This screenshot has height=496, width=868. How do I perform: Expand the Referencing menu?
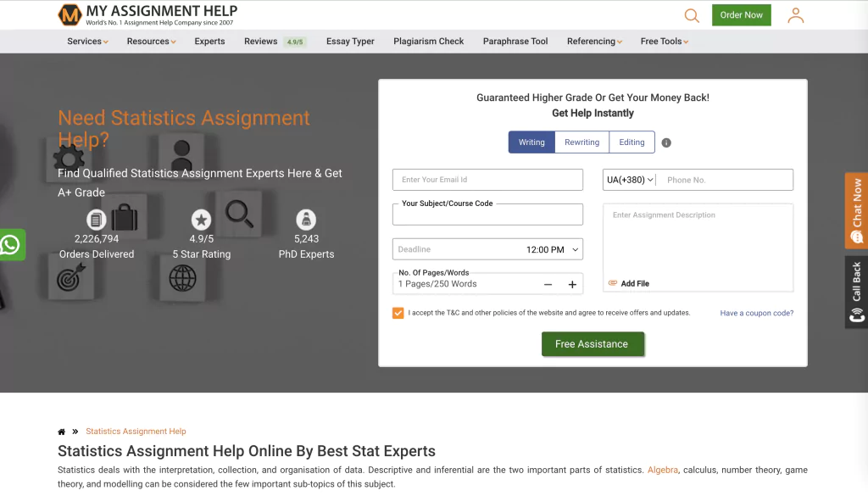click(594, 42)
